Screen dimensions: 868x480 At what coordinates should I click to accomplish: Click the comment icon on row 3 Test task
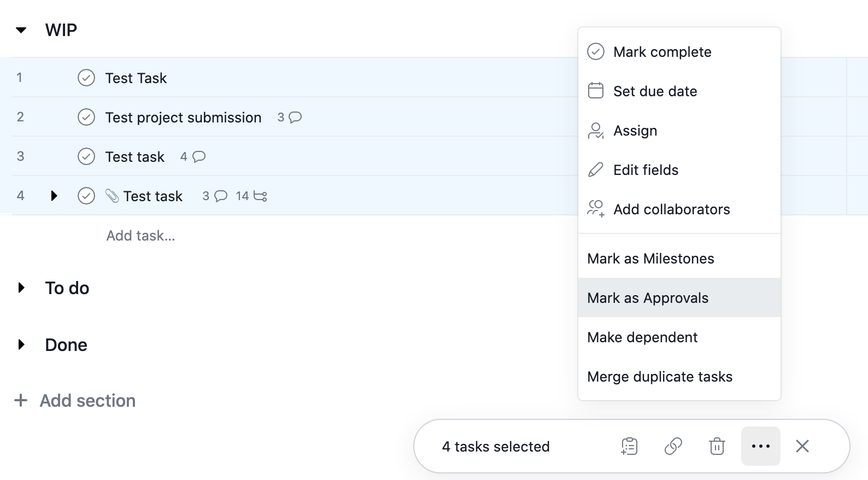coord(199,156)
